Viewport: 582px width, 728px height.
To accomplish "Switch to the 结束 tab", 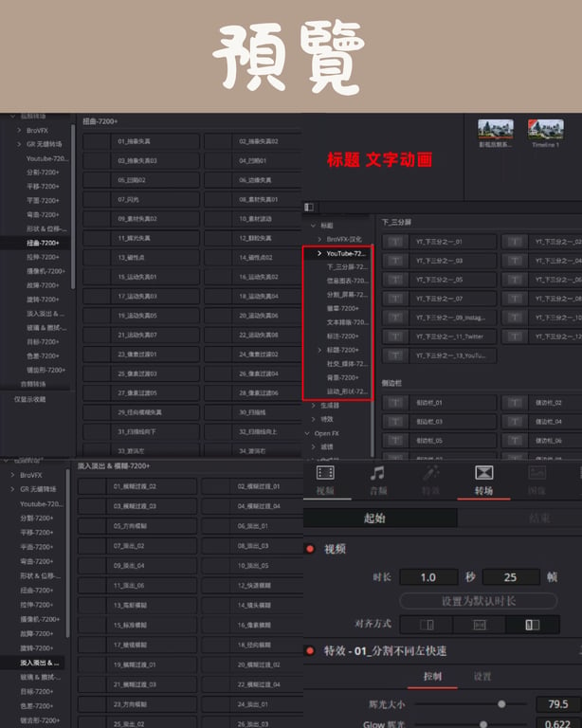I will (539, 518).
